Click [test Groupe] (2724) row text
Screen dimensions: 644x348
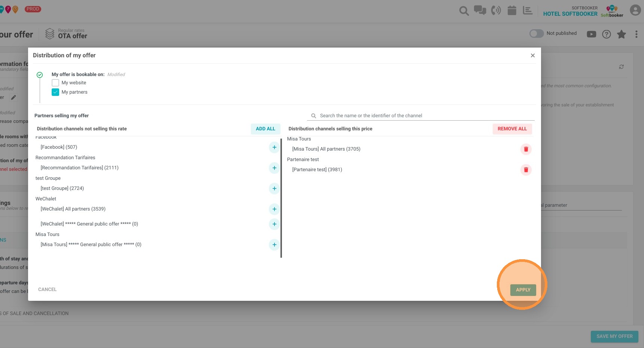(62, 188)
